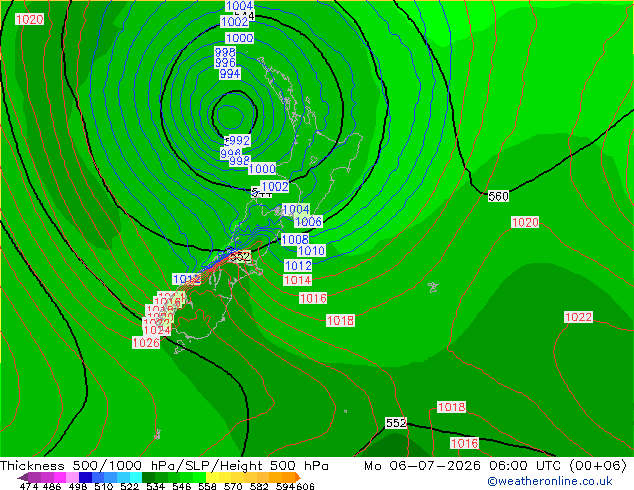The image size is (634, 490).
Task: Click the 510 legend value
Action: [x=104, y=486]
